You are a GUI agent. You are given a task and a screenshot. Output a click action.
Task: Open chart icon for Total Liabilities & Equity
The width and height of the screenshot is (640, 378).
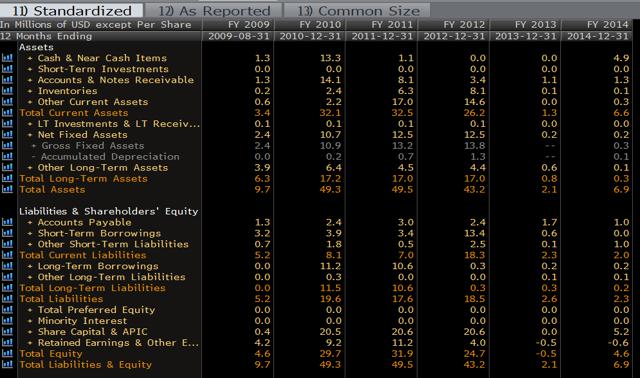click(7, 365)
